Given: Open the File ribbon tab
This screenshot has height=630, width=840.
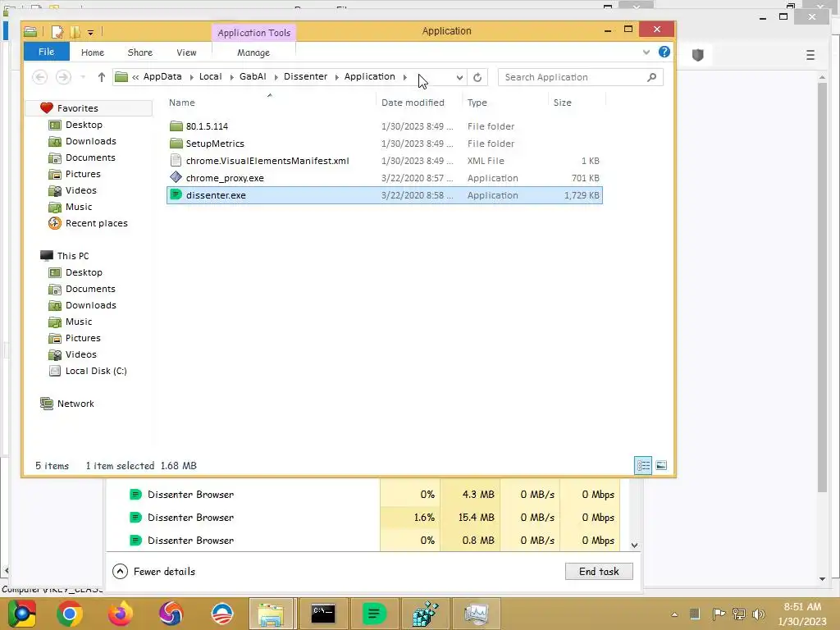Looking at the screenshot, I should (x=47, y=52).
